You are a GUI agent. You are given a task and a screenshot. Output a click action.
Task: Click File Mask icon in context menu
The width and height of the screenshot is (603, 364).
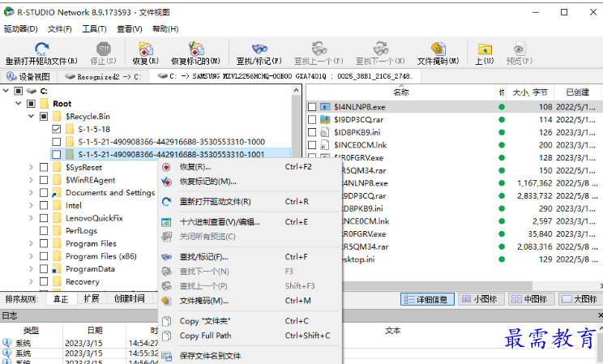[x=166, y=301]
